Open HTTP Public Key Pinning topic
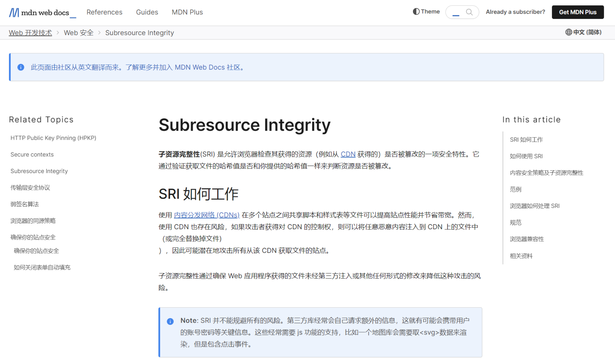The width and height of the screenshot is (615, 364). [x=53, y=138]
